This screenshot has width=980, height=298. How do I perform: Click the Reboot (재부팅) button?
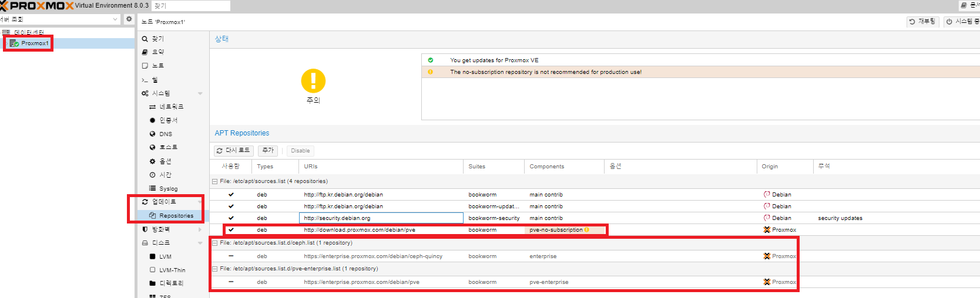(922, 22)
